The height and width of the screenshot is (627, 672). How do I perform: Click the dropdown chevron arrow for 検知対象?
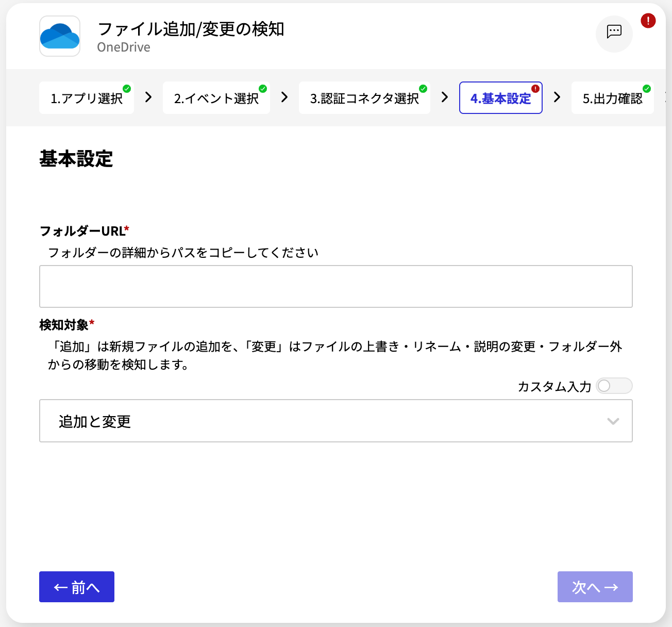point(613,421)
